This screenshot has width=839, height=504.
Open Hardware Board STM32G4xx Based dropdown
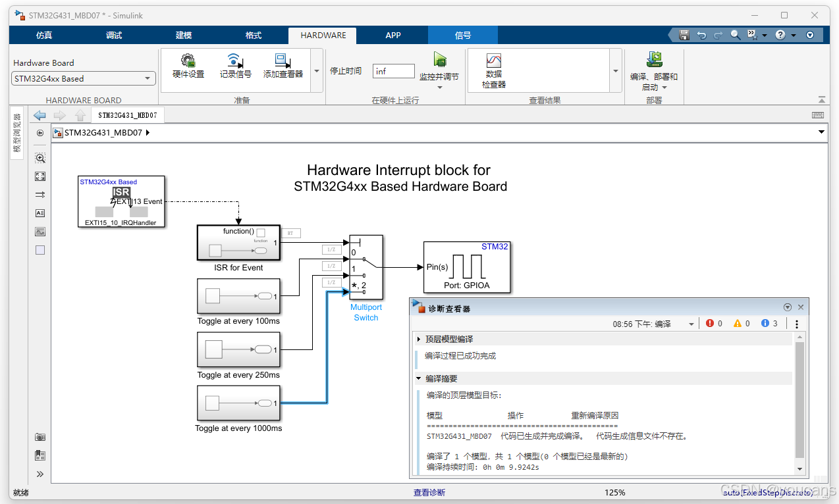click(x=84, y=78)
